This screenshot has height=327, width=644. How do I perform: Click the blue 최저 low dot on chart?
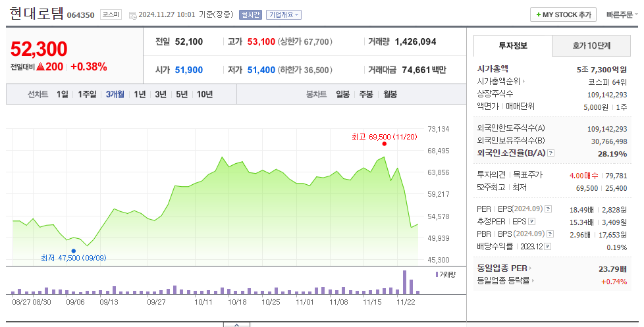[74, 251]
